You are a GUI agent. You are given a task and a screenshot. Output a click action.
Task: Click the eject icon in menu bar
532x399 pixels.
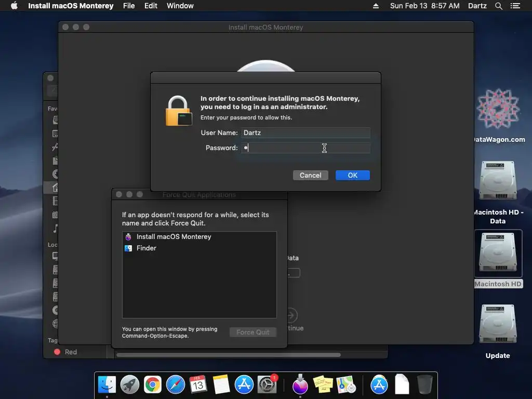[x=376, y=6]
